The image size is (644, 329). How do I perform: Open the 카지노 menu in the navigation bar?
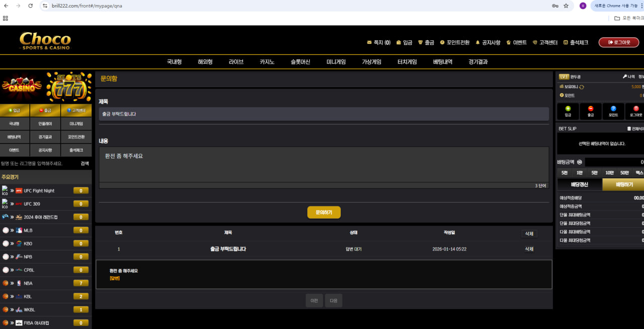(x=267, y=62)
